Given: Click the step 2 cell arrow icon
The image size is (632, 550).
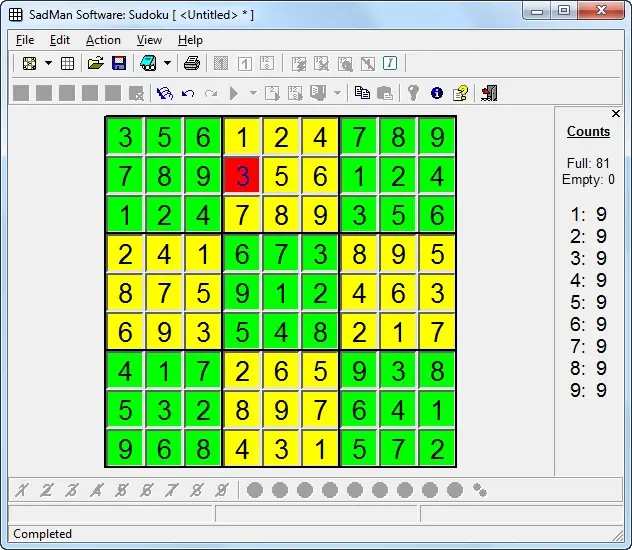Looking at the screenshot, I should [x=272, y=93].
